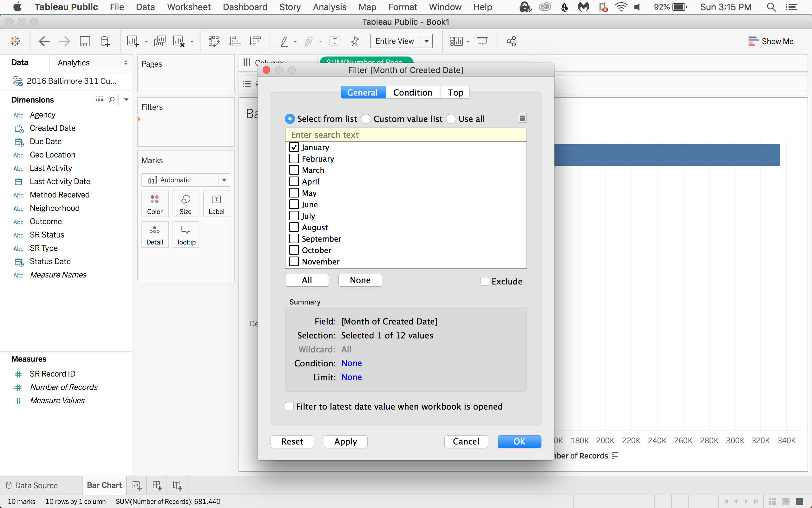
Task: Click the add new data source icon
Action: [105, 41]
